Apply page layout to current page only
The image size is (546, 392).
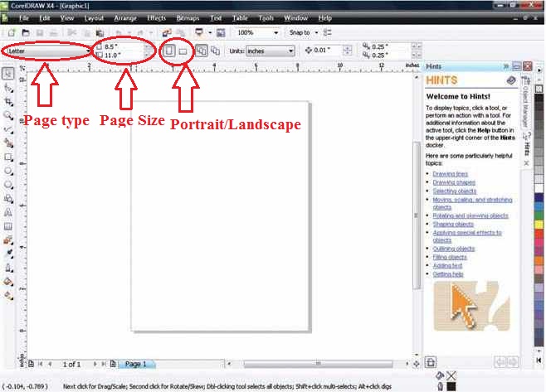point(216,51)
